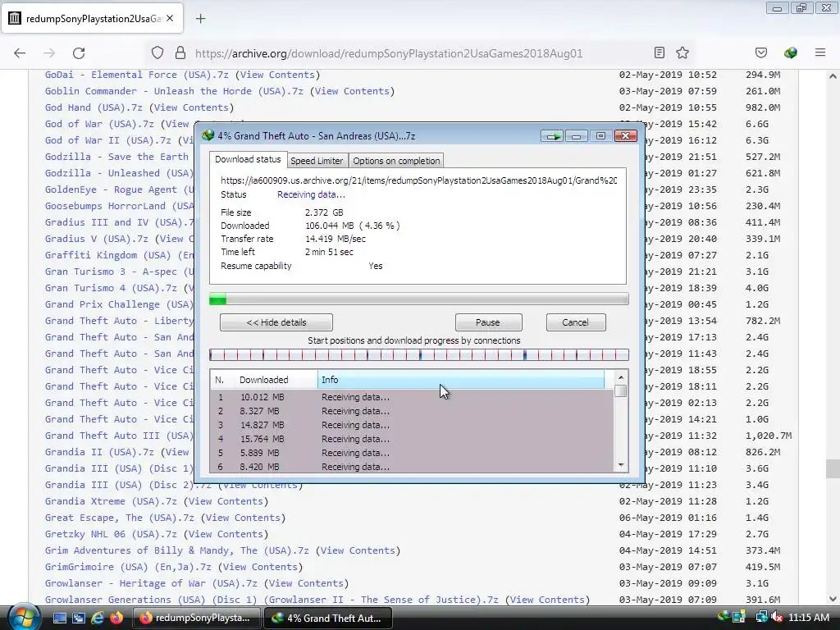
Task: Show desktop from quick launch
Action: (59, 619)
